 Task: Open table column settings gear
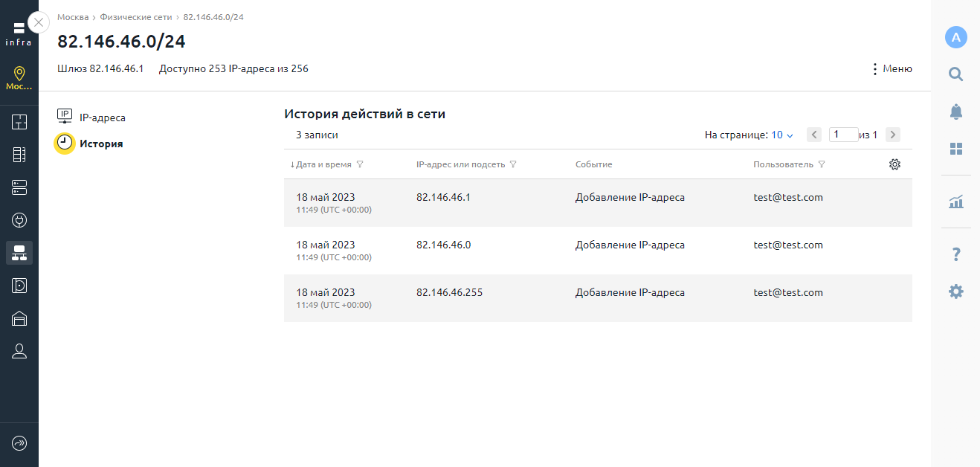tap(894, 164)
